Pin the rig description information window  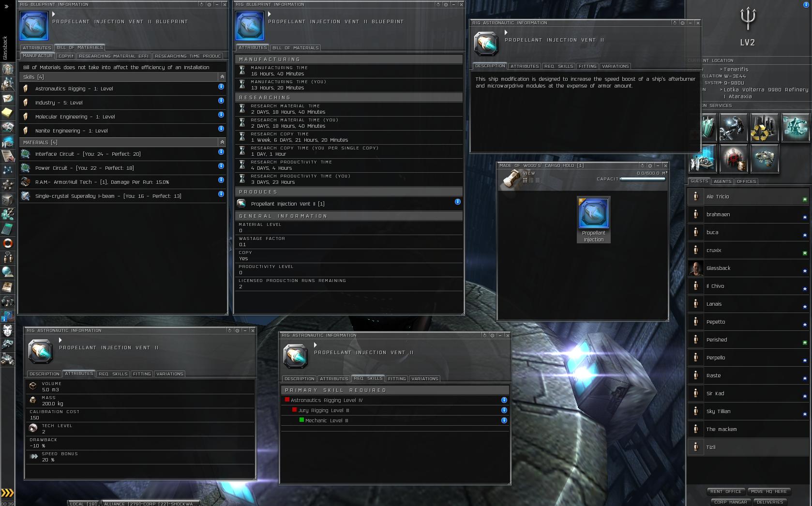[x=682, y=23]
